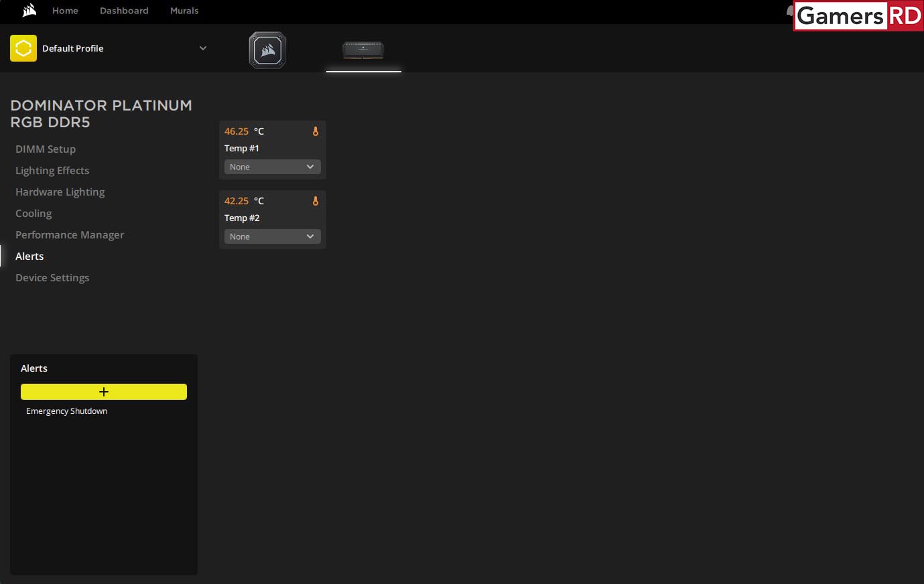Click the 42.25 °C temperature value
924x584 pixels.
244,201
